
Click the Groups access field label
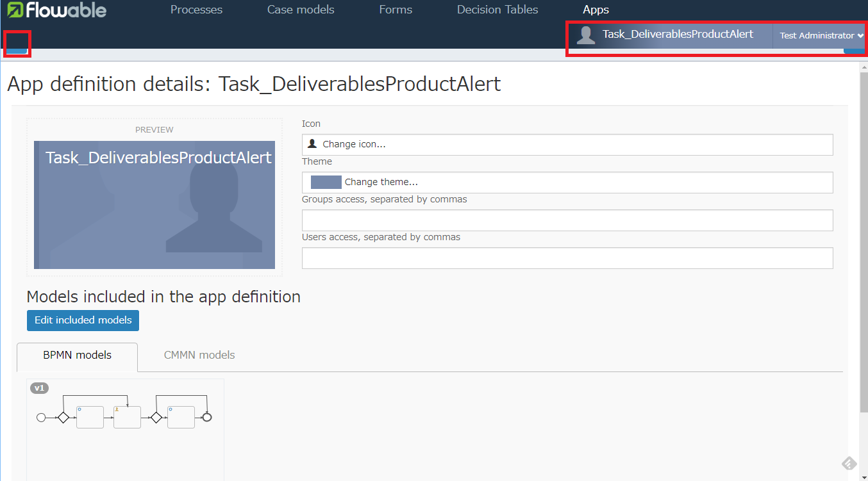[385, 199]
